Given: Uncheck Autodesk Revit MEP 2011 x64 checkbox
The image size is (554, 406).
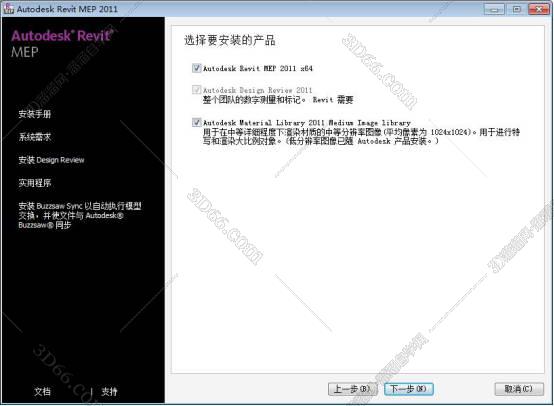Looking at the screenshot, I should point(196,68).
